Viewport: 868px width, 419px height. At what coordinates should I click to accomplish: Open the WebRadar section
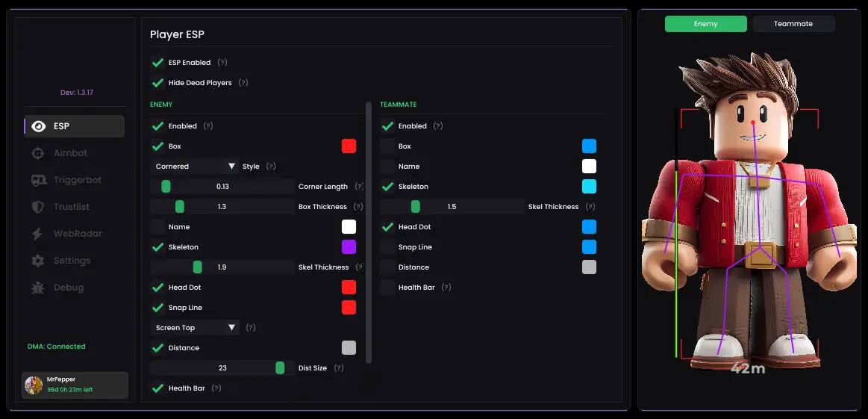pyautogui.click(x=74, y=234)
